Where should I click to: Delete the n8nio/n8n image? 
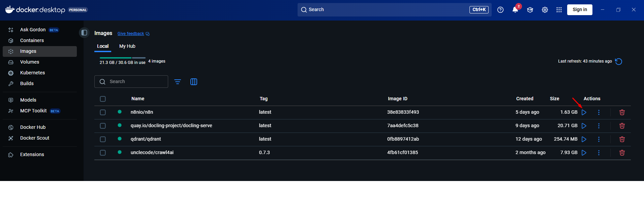point(622,112)
